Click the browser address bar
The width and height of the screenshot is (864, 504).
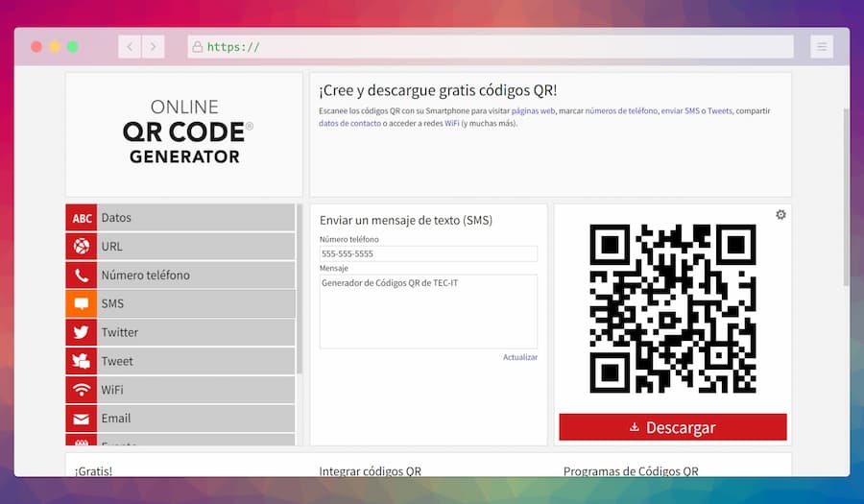coord(491,47)
